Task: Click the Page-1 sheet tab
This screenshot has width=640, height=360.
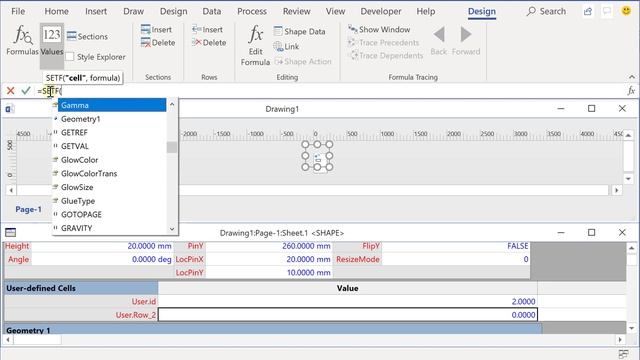Action: (x=28, y=209)
